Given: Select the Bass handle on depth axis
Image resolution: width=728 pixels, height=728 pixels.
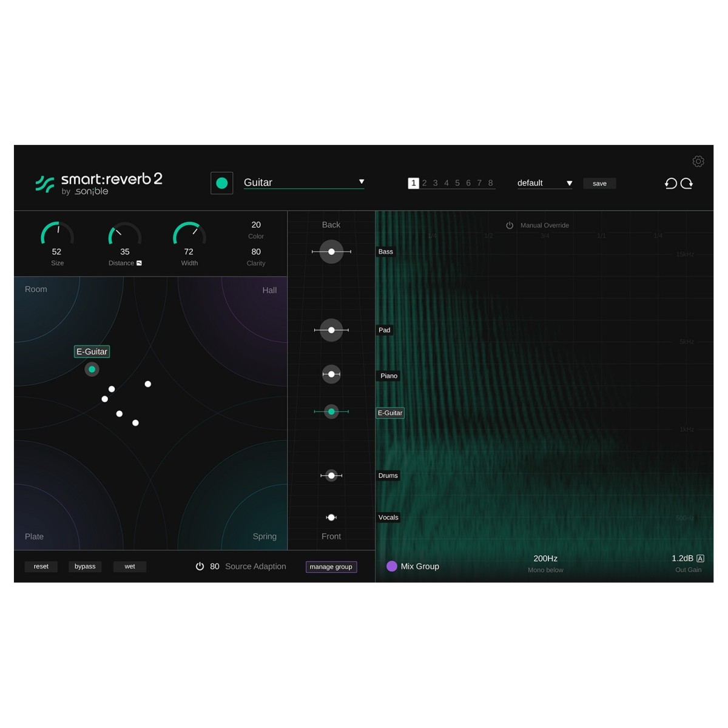Looking at the screenshot, I should (x=331, y=252).
